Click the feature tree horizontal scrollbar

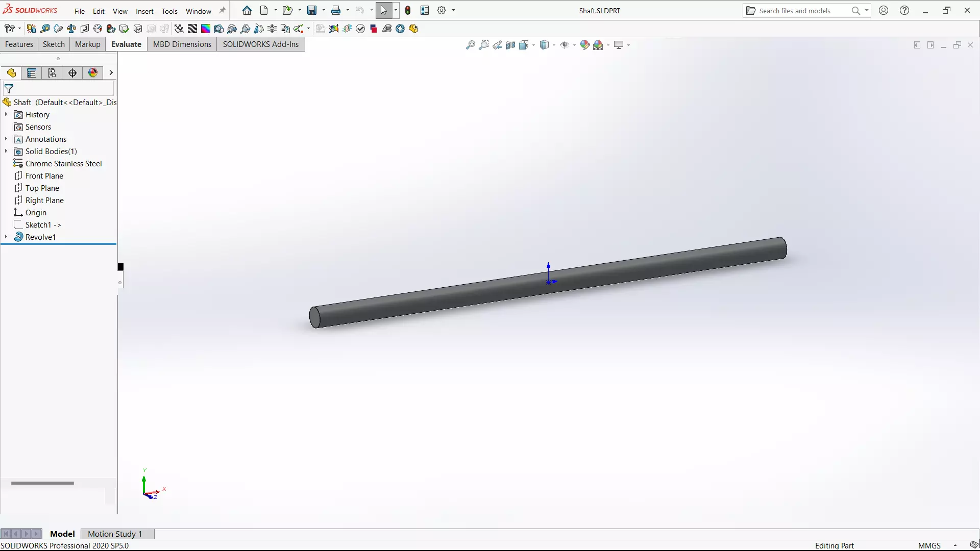[x=42, y=483]
